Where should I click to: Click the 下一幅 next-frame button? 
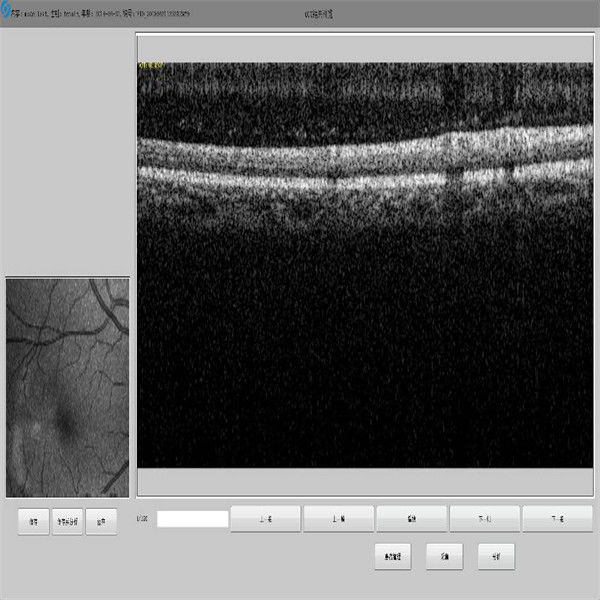pos(485,519)
